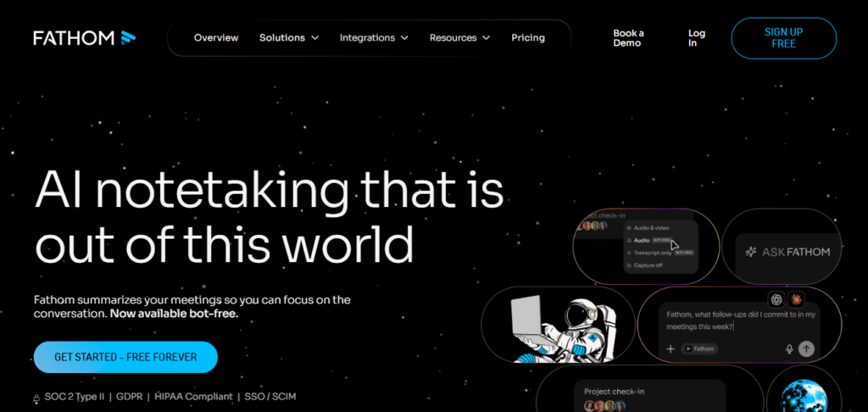Click the Fathom chip in chat box
Image resolution: width=868 pixels, height=412 pixels.
tap(699, 349)
